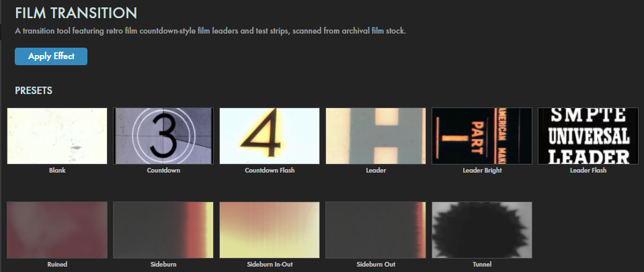Pick the Ruined preset thumbnail
The image size is (644, 272).
tap(57, 230)
